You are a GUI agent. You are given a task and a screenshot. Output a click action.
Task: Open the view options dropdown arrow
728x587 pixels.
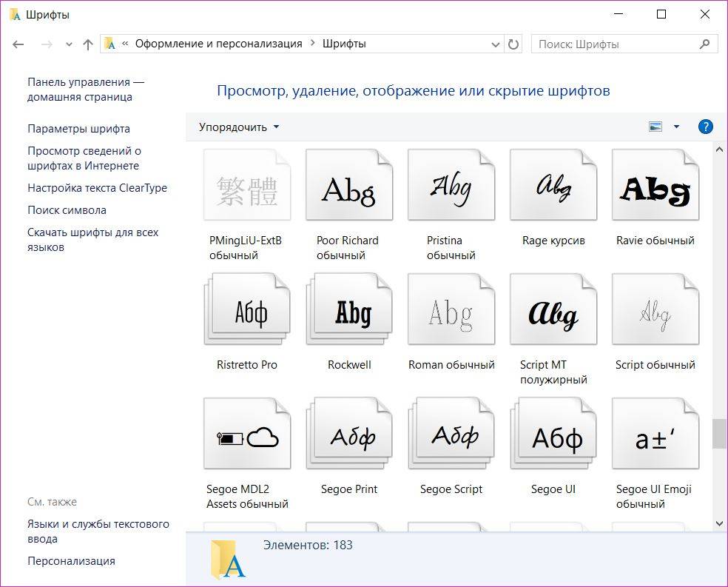pyautogui.click(x=676, y=127)
